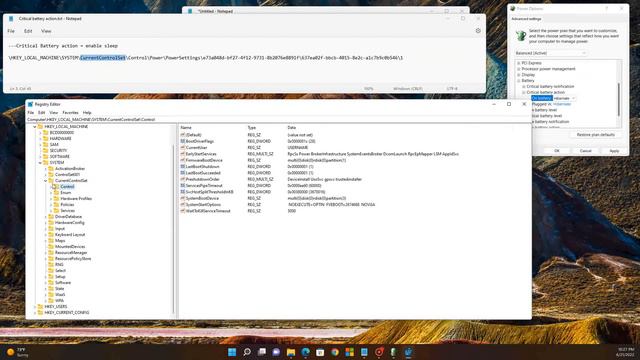This screenshot has width=640, height=360.
Task: Open Notepad Edit menu
Action: coord(28,31)
